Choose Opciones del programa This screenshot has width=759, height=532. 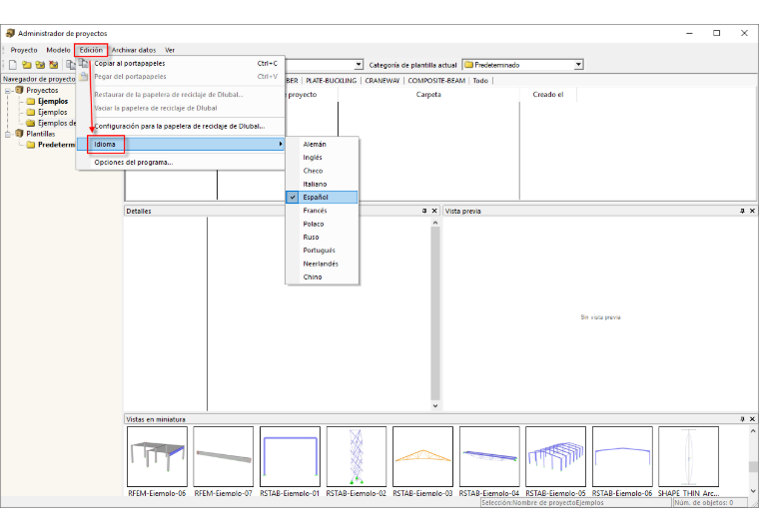[x=181, y=163]
